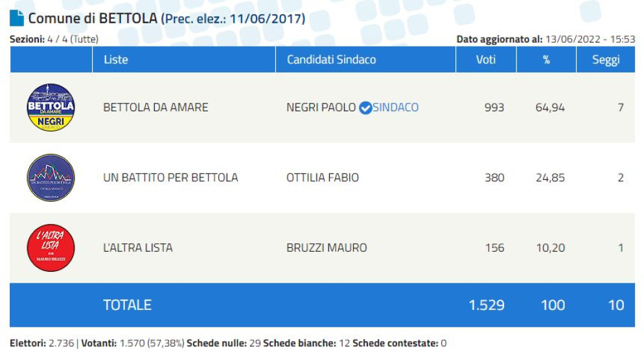Click the Sindaco checkmark badge icon
Viewport: 644px width, 354px height.
click(x=365, y=108)
